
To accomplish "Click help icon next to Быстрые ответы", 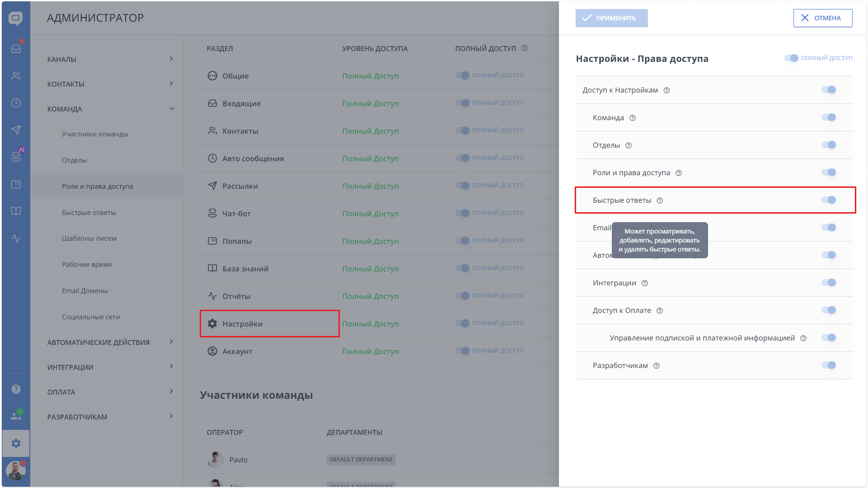I will [660, 200].
